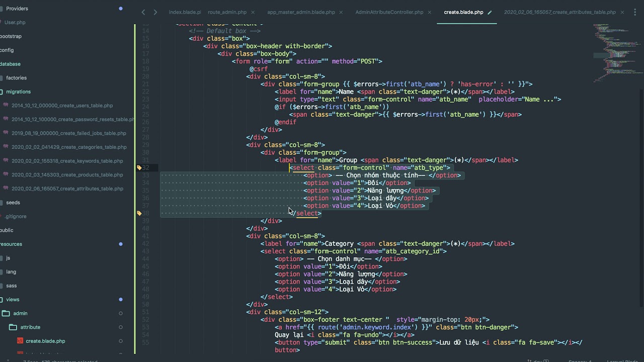Image resolution: width=644 pixels, height=362 pixels.
Task: Click the bookmark marker on line 32
Action: tap(139, 167)
